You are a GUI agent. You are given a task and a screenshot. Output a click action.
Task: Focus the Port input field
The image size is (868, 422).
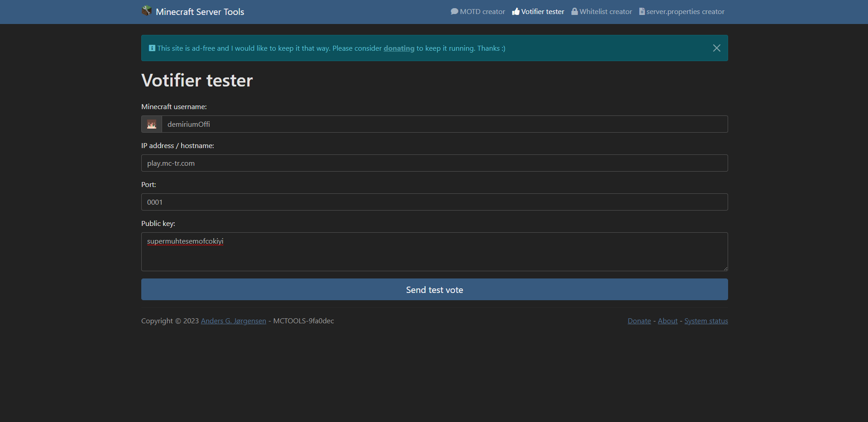tap(435, 202)
